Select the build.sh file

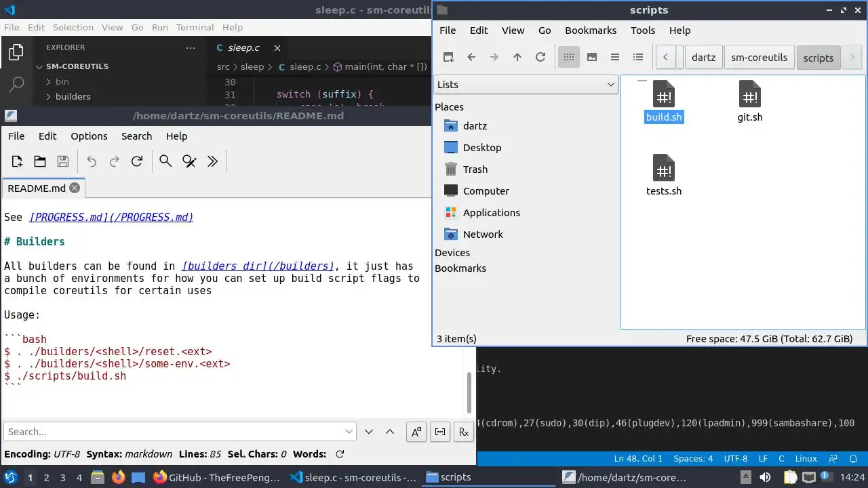pyautogui.click(x=664, y=102)
